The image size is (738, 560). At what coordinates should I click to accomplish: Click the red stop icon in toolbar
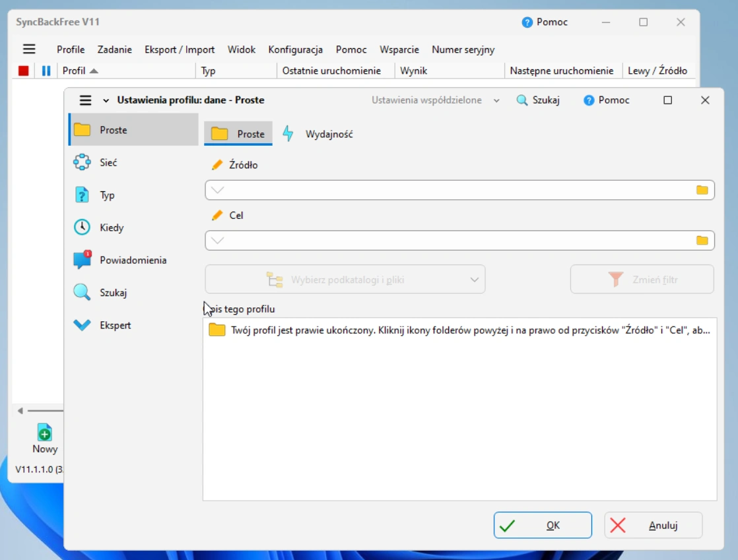(23, 71)
